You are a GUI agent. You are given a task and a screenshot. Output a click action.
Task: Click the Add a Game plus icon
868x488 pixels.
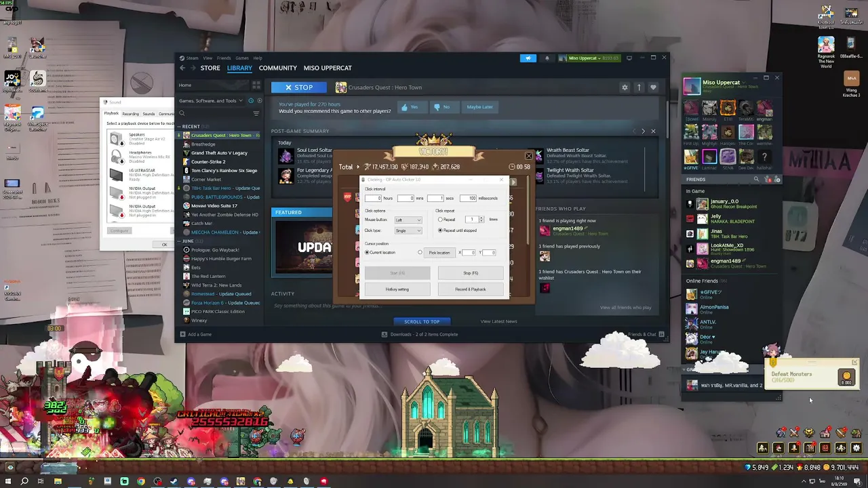coord(182,334)
